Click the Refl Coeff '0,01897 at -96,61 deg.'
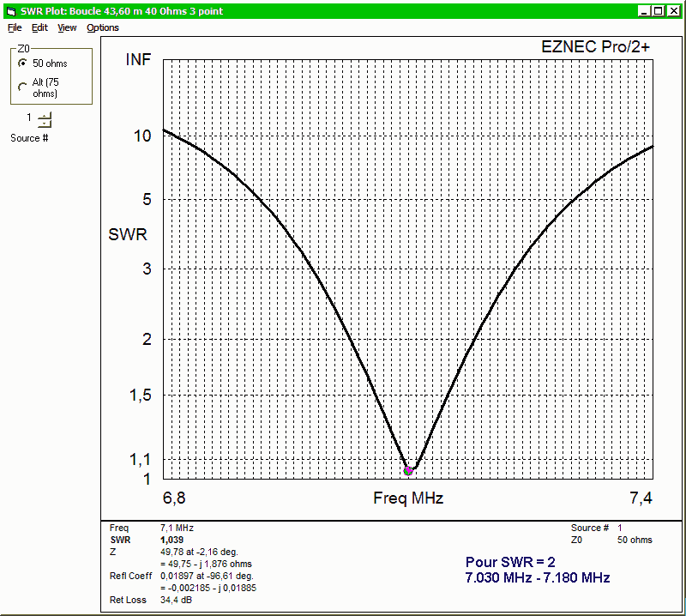The height and width of the screenshot is (616, 686). (207, 576)
